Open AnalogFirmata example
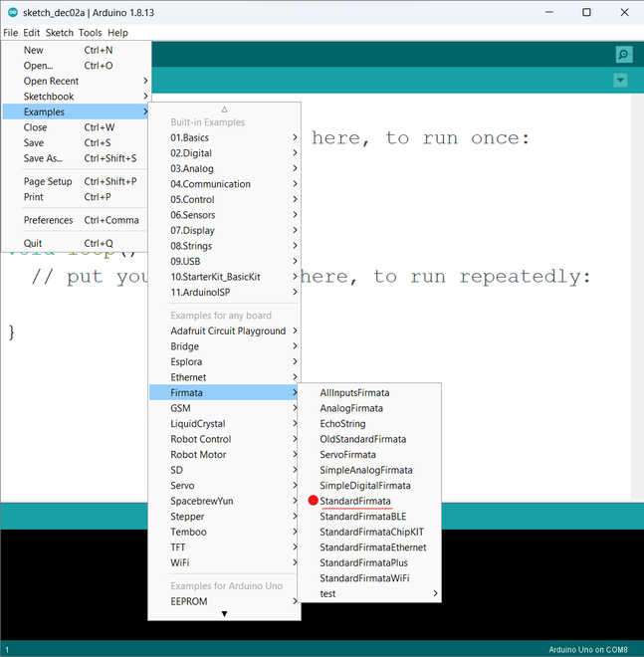This screenshot has height=657, width=644. point(369,408)
